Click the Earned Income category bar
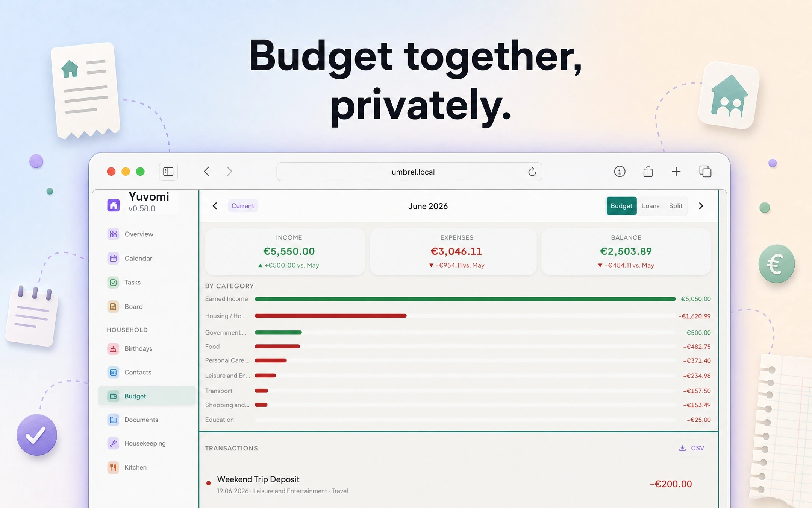Viewport: 812px width, 508px height. (x=465, y=299)
